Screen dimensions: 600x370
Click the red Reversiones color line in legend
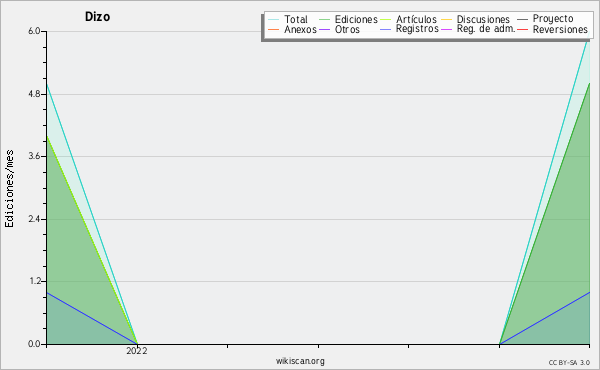point(522,29)
